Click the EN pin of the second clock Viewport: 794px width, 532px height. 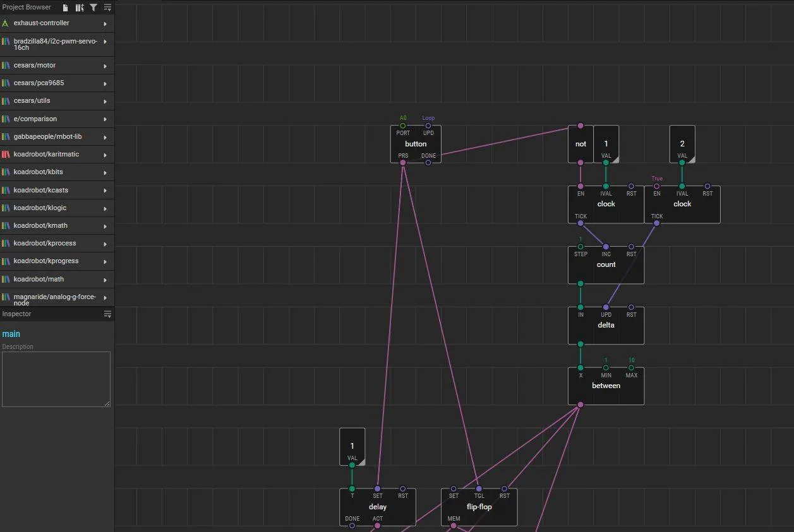(657, 186)
